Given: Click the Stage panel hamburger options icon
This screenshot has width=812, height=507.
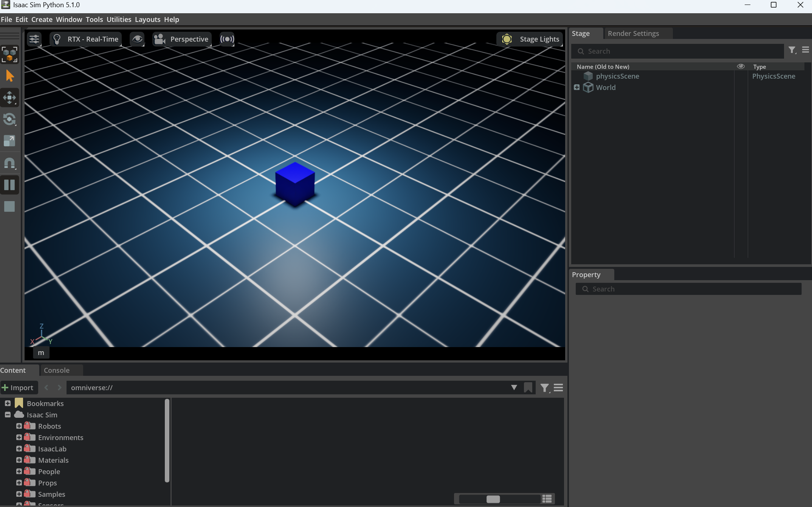Looking at the screenshot, I should pyautogui.click(x=805, y=50).
